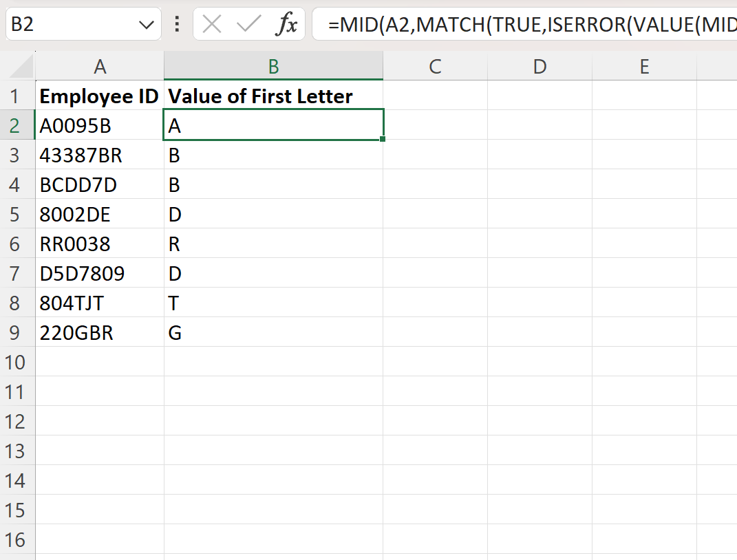The width and height of the screenshot is (737, 560).
Task: Select cell B6 showing letter R
Action: 274,244
